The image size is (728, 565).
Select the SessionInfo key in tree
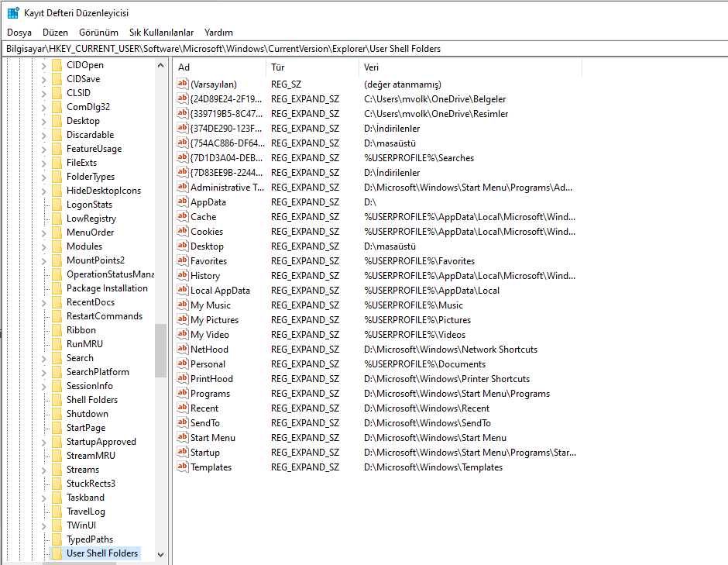point(90,386)
